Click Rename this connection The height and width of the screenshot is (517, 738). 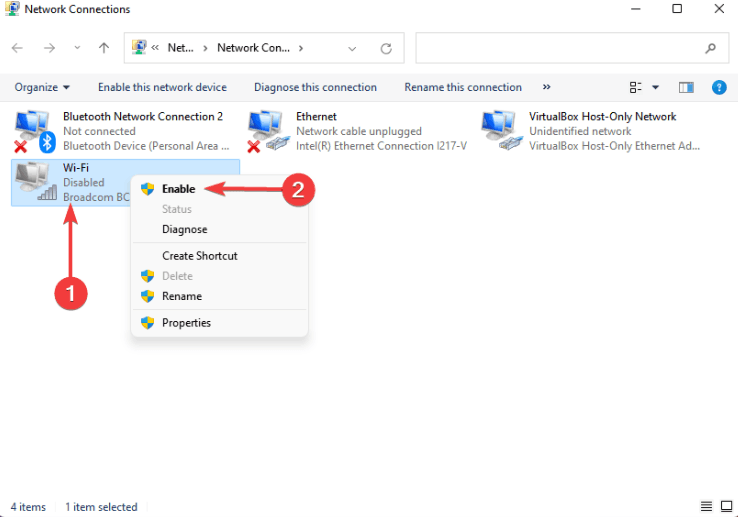click(463, 87)
